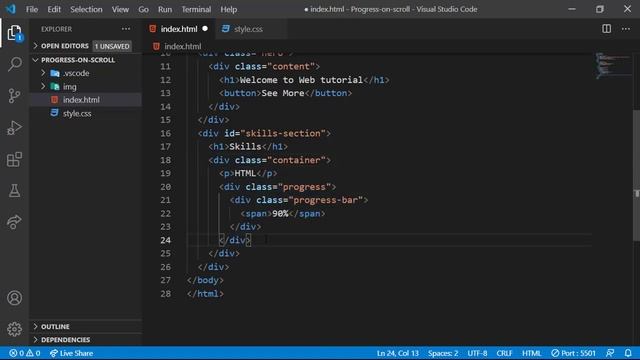Screen dimensions: 640x360
Task: Open the Extensions view
Action: pyautogui.click(x=14, y=159)
